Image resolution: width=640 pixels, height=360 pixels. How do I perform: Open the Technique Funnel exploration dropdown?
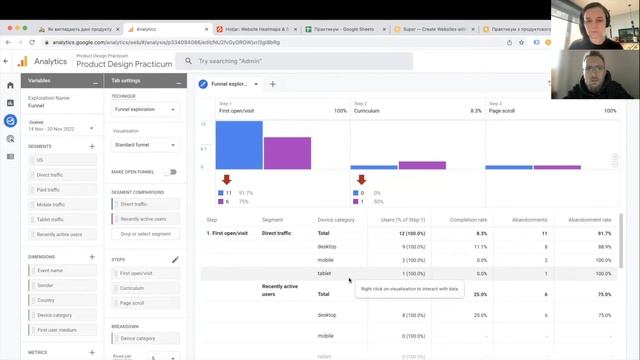145,109
